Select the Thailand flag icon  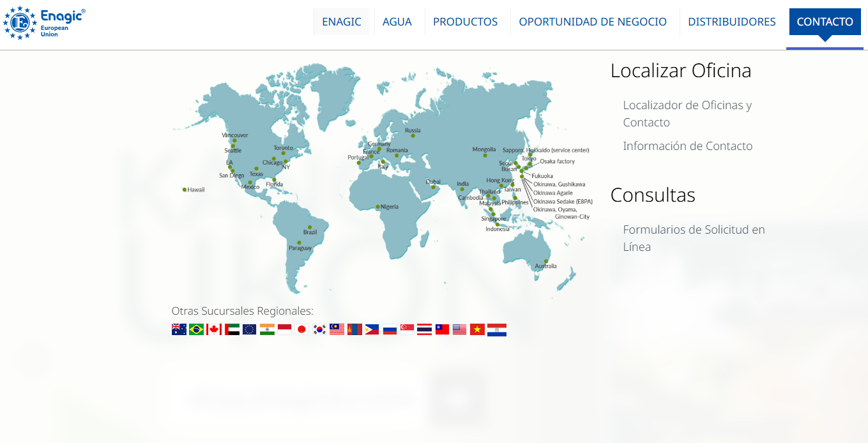[425, 329]
